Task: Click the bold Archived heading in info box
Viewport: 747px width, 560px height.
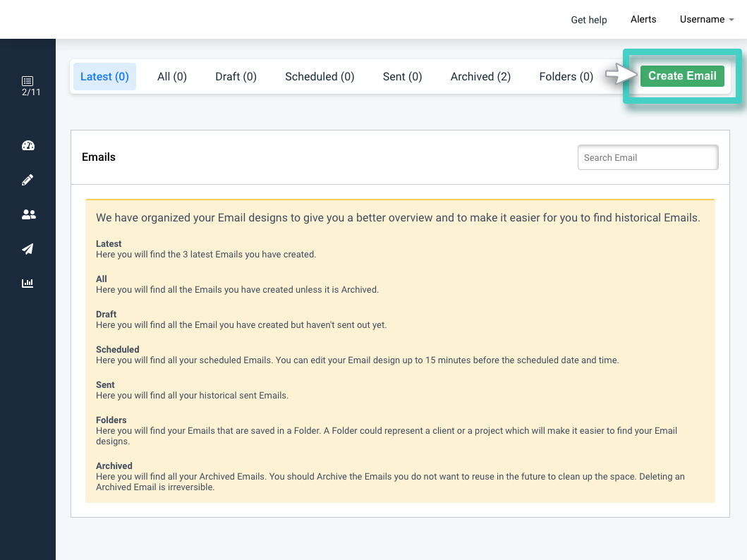Action: tap(114, 465)
